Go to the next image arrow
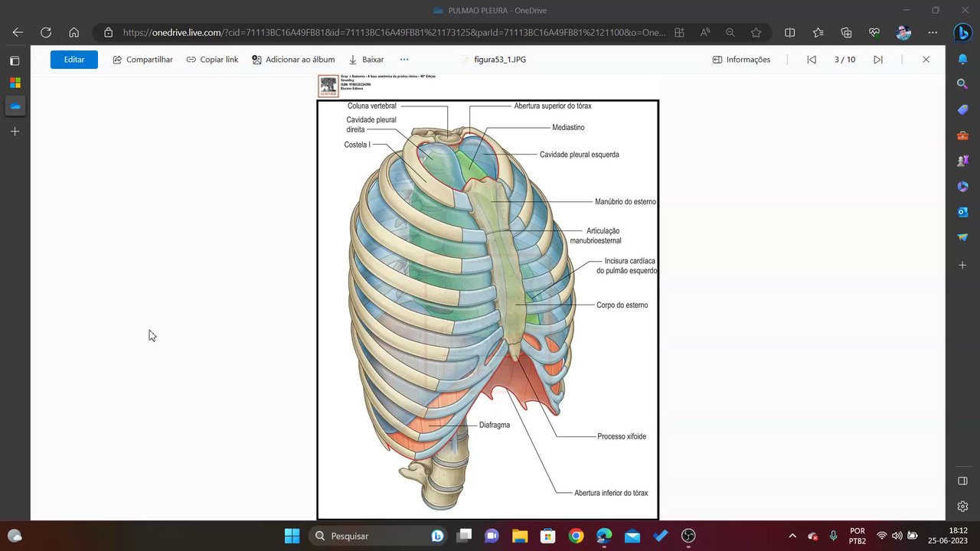This screenshot has height=551, width=980. click(878, 60)
